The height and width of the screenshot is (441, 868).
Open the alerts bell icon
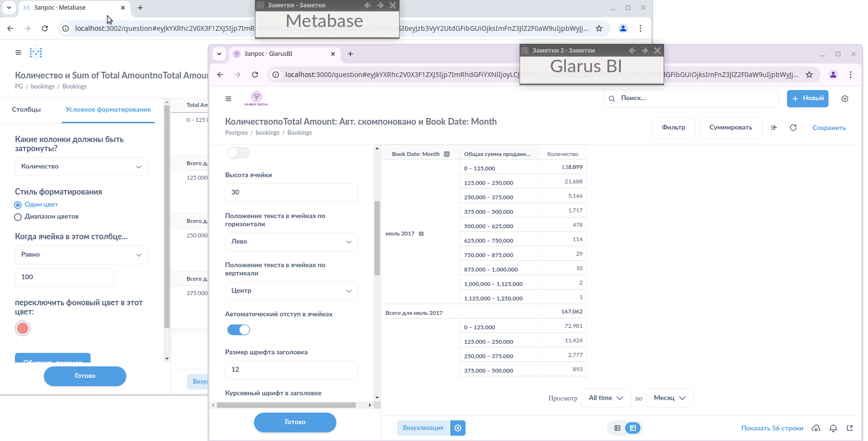tap(833, 428)
